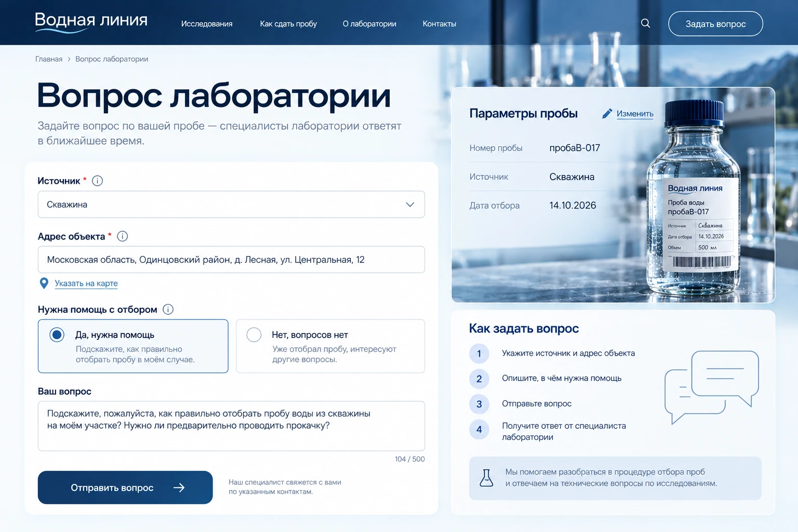Click the flask icon in the info note
Screen dimensions: 798x532
pos(486,477)
